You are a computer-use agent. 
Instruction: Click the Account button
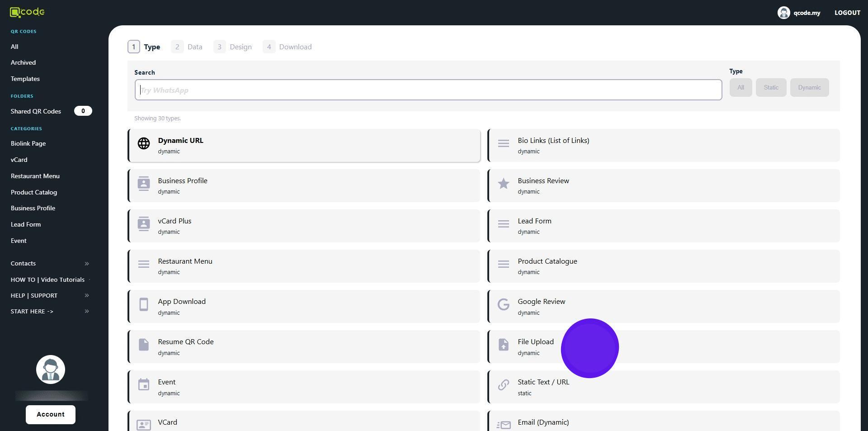[x=51, y=414]
